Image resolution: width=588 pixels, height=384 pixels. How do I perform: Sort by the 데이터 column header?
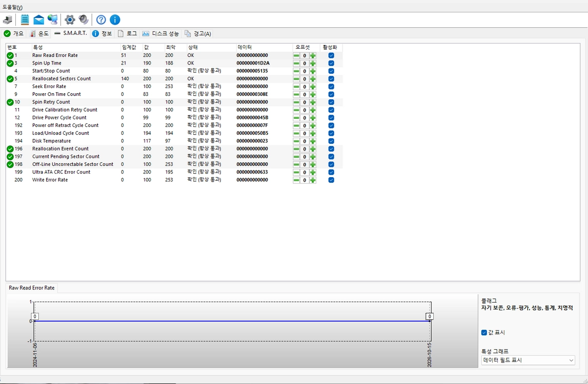click(x=265, y=48)
